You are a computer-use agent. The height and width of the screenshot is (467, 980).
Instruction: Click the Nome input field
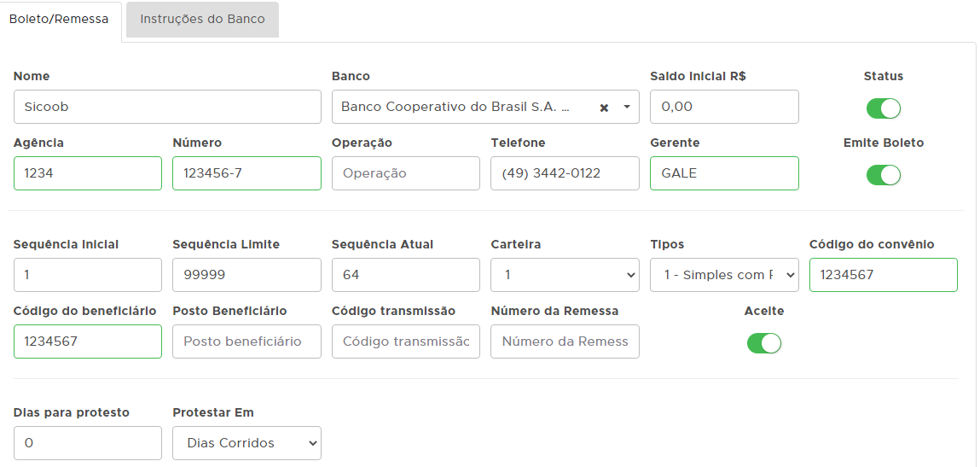tap(167, 107)
